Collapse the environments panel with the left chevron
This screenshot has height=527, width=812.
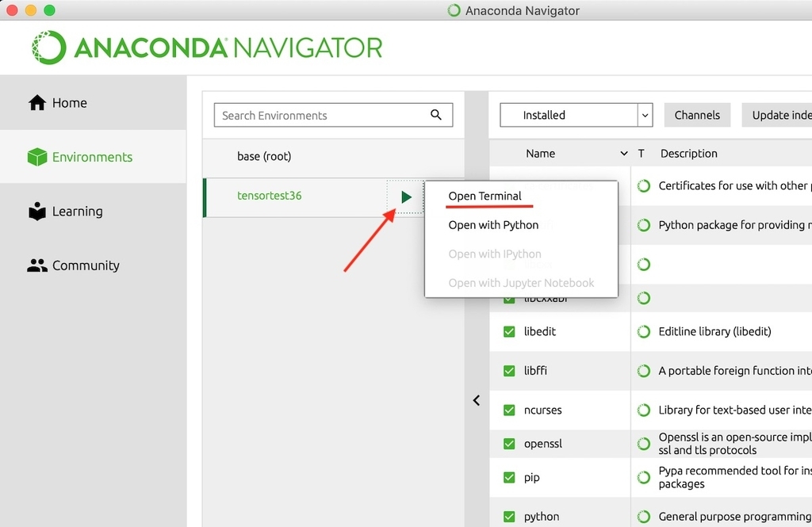[x=477, y=400]
